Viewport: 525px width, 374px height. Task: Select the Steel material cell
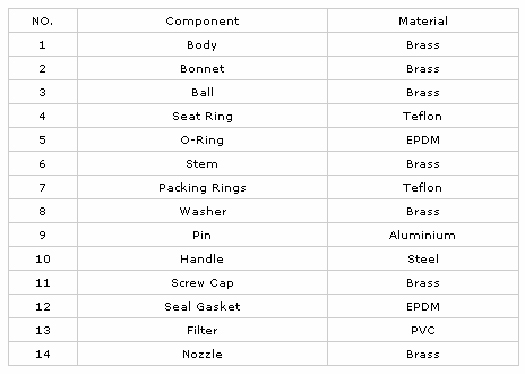(423, 259)
